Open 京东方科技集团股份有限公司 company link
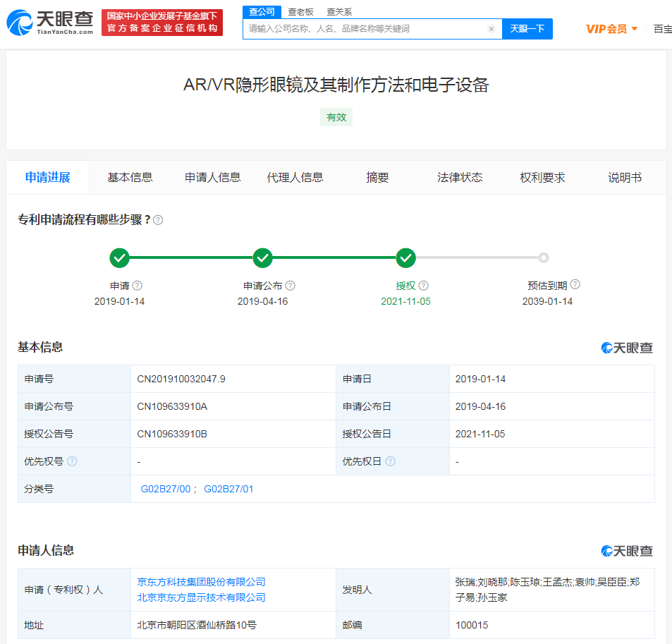The image size is (672, 644). click(x=201, y=582)
